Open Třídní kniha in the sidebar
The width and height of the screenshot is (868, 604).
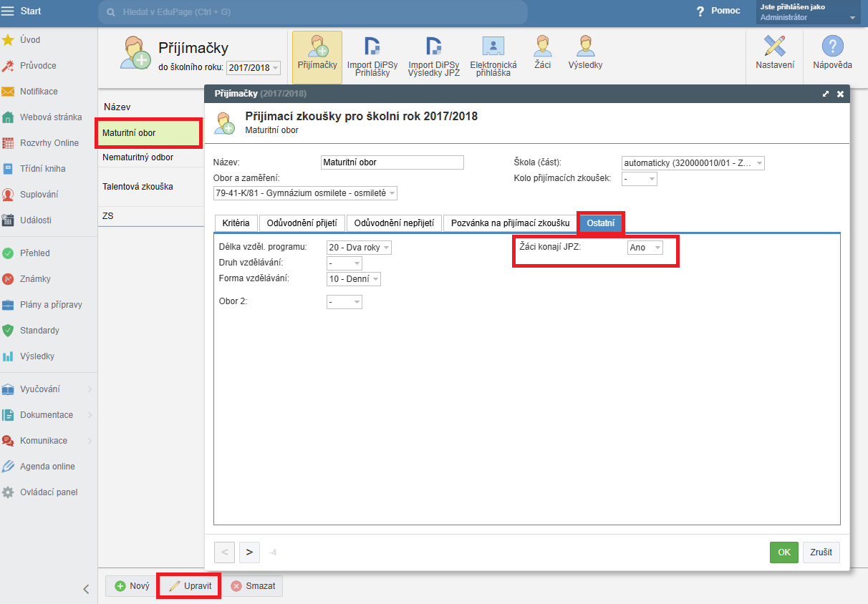click(x=42, y=169)
